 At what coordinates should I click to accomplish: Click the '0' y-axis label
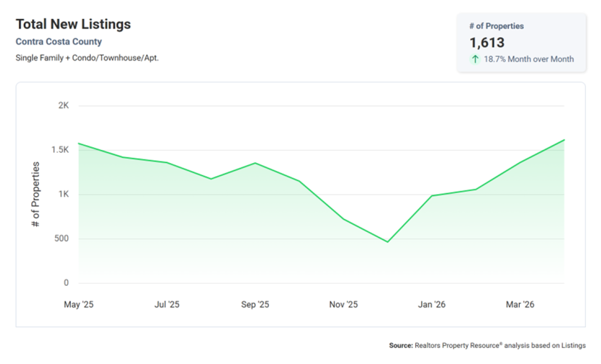67,283
